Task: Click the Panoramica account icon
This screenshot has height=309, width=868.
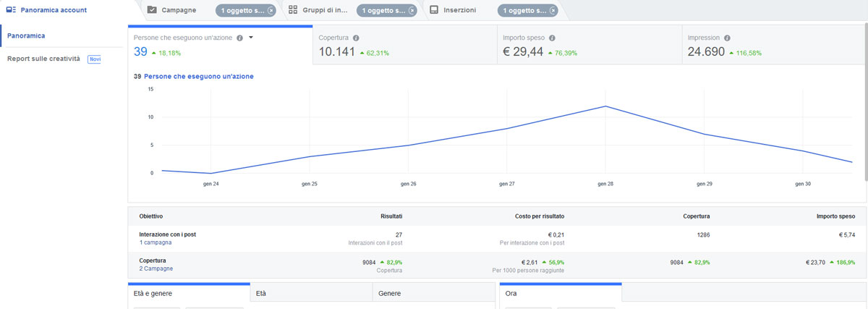Action: [x=10, y=10]
